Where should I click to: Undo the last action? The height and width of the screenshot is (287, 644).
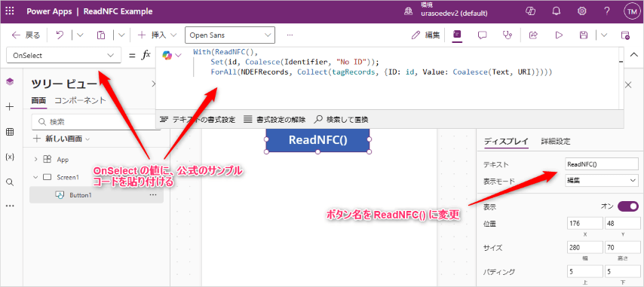(x=60, y=35)
